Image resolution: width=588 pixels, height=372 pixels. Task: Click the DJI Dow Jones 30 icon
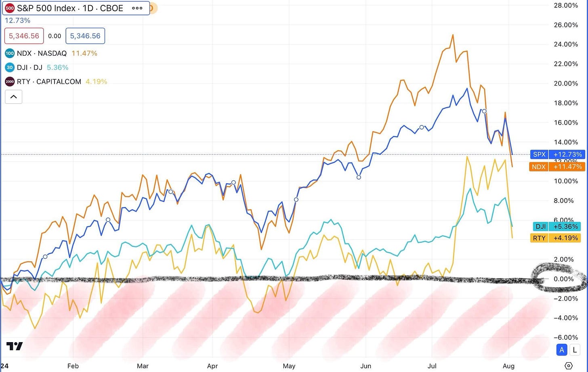(x=10, y=67)
